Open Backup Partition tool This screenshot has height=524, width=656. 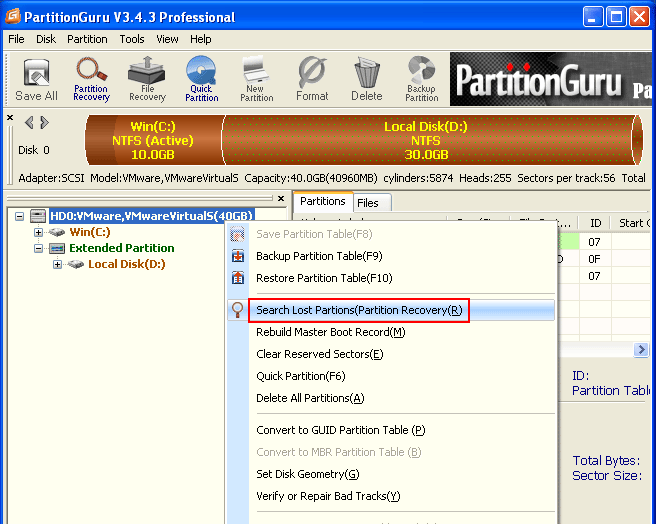421,80
